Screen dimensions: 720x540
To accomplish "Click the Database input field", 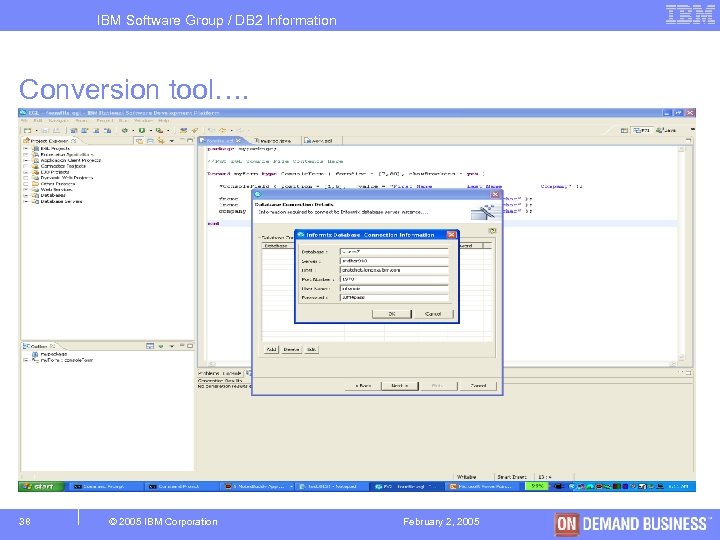I will tap(394, 252).
